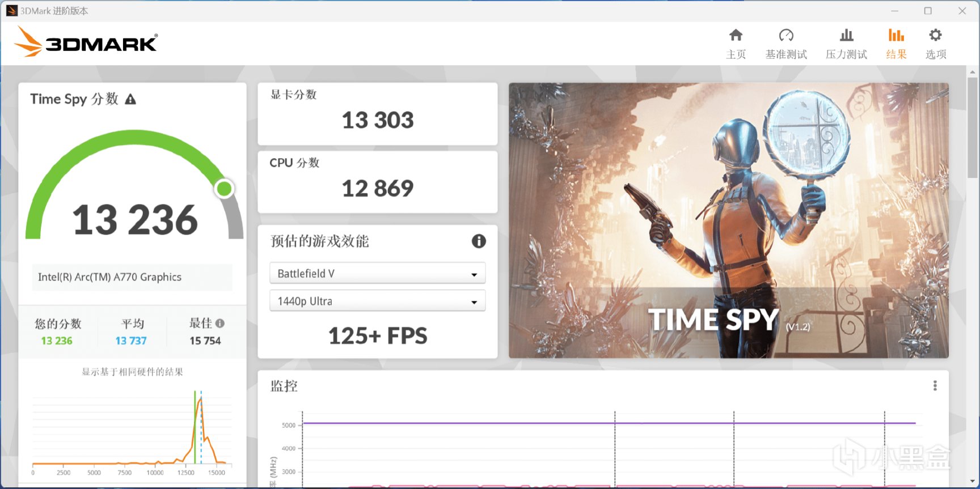980x489 pixels.
Task: Open the 监控 panel three-dot menu
Action: [935, 386]
